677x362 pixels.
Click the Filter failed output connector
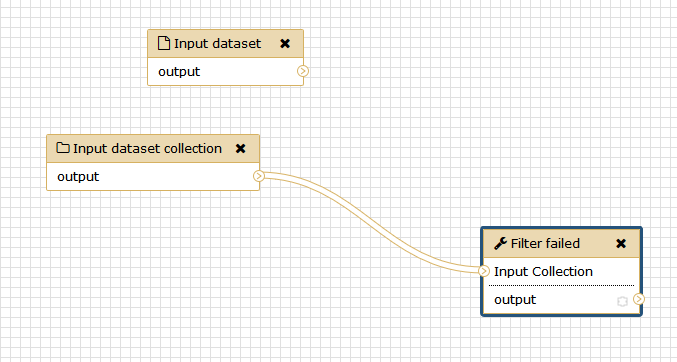[x=639, y=298]
